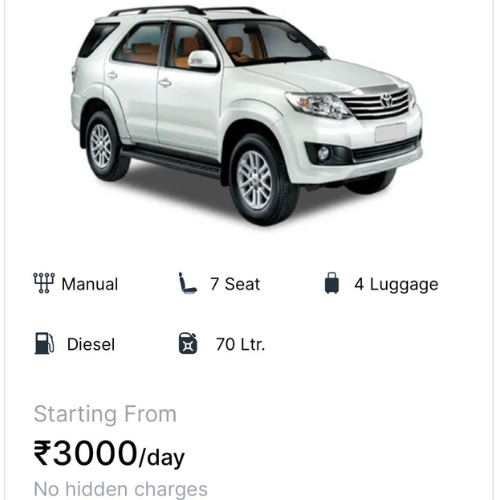The width and height of the screenshot is (500, 500).
Task: Click the luggage suitcase icon
Action: pyautogui.click(x=332, y=283)
